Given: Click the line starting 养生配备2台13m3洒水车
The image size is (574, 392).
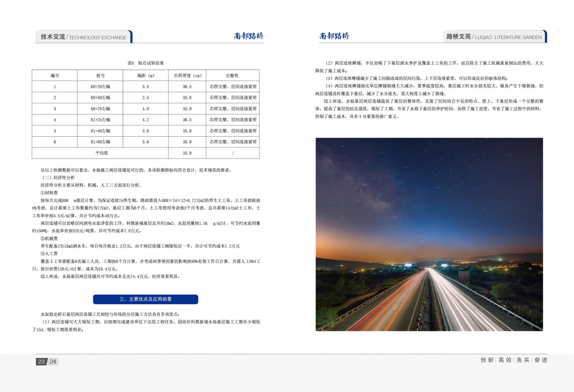Looking at the screenshot, I should [x=140, y=246].
